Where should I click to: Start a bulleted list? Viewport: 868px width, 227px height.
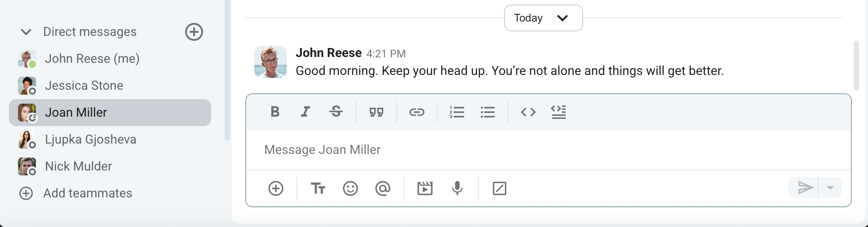point(487,112)
